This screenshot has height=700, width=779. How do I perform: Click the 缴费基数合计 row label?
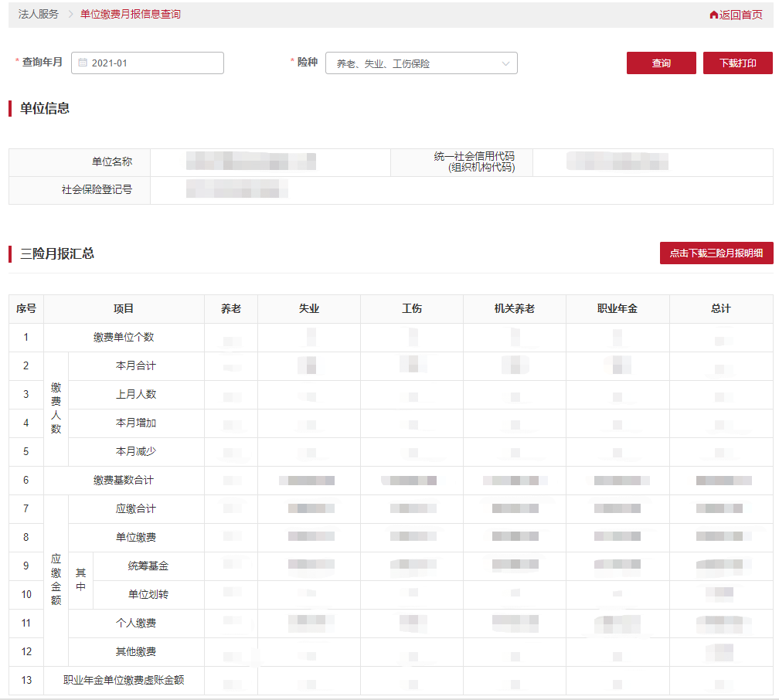click(x=124, y=481)
